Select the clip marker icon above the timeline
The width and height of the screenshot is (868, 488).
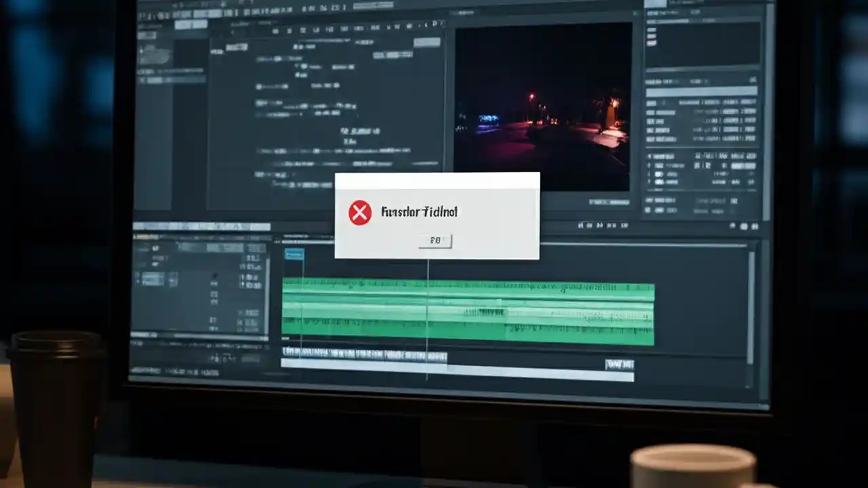[x=294, y=254]
